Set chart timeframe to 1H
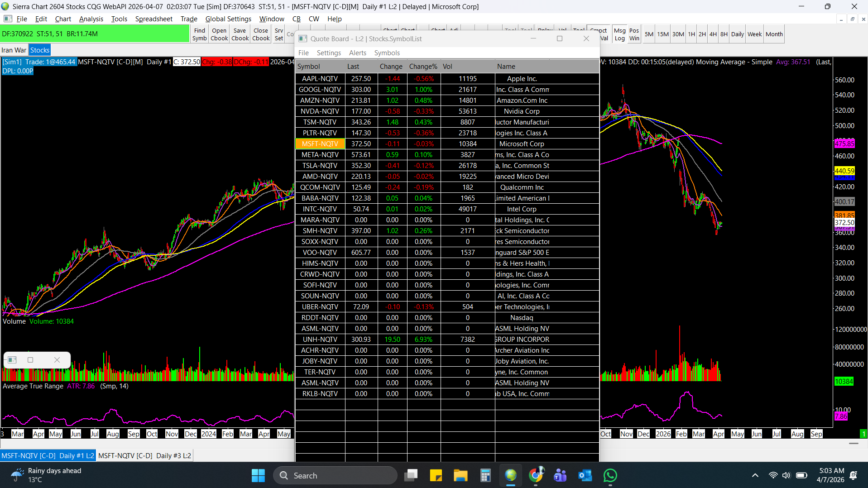Viewport: 868px width, 488px height. (691, 34)
